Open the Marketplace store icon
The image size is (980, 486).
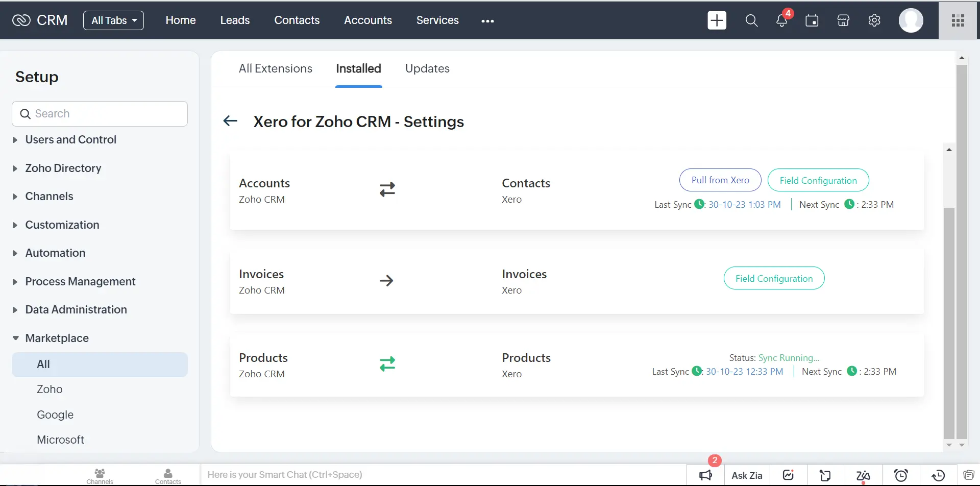point(843,21)
